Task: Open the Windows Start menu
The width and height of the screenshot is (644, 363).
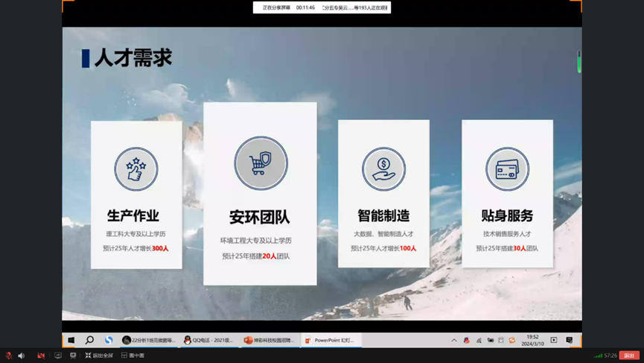Action: pos(71,340)
